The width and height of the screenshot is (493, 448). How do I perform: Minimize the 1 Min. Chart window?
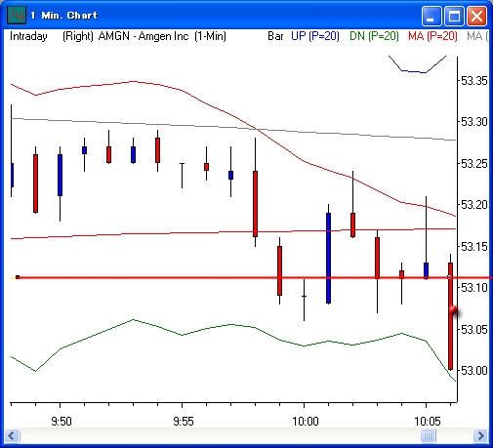[x=431, y=16]
